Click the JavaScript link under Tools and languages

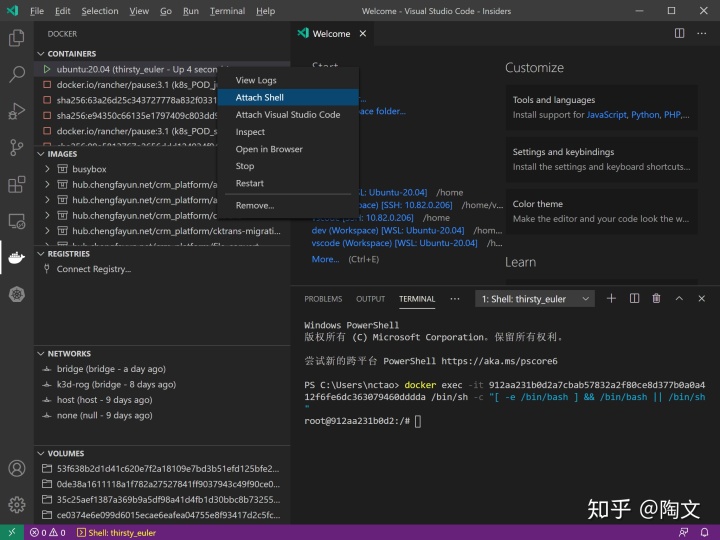pyautogui.click(x=606, y=115)
